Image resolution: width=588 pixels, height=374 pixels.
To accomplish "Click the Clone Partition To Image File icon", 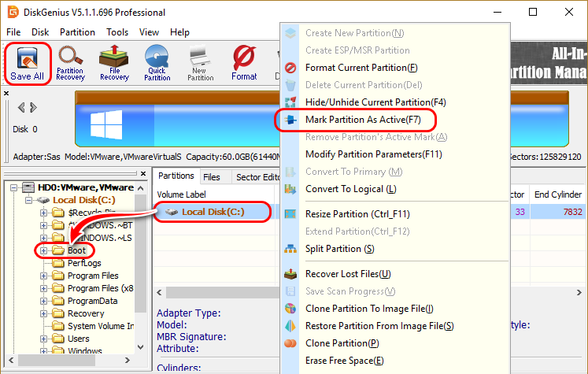I will (290, 309).
